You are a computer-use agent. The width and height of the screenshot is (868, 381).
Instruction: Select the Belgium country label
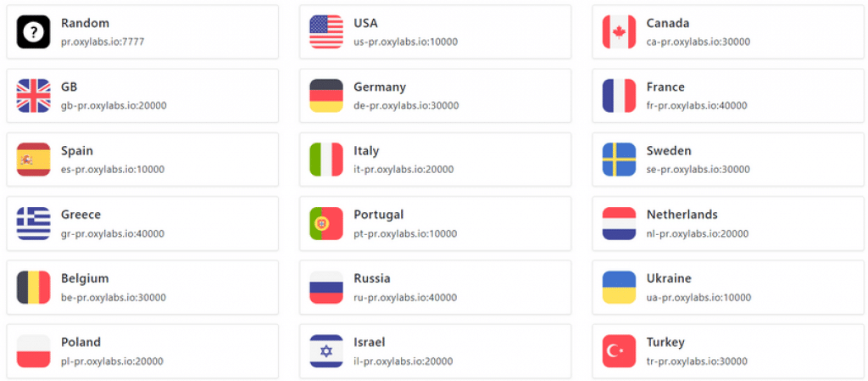pos(85,278)
